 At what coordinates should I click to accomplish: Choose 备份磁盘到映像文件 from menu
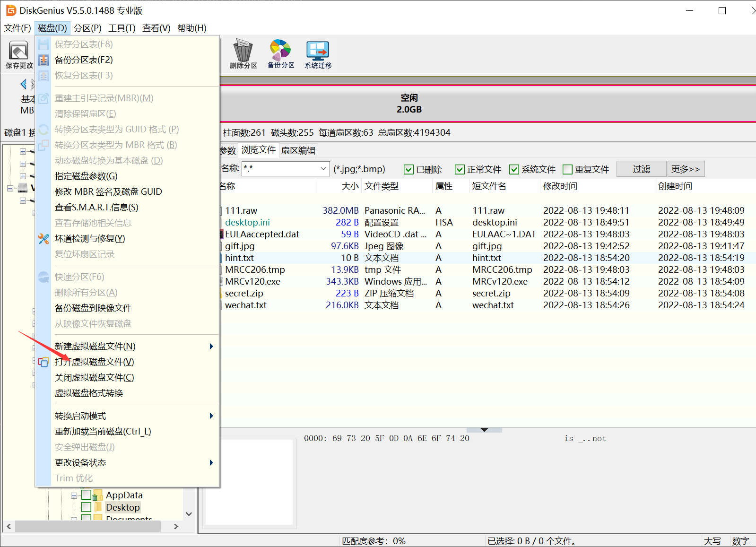coord(128,308)
